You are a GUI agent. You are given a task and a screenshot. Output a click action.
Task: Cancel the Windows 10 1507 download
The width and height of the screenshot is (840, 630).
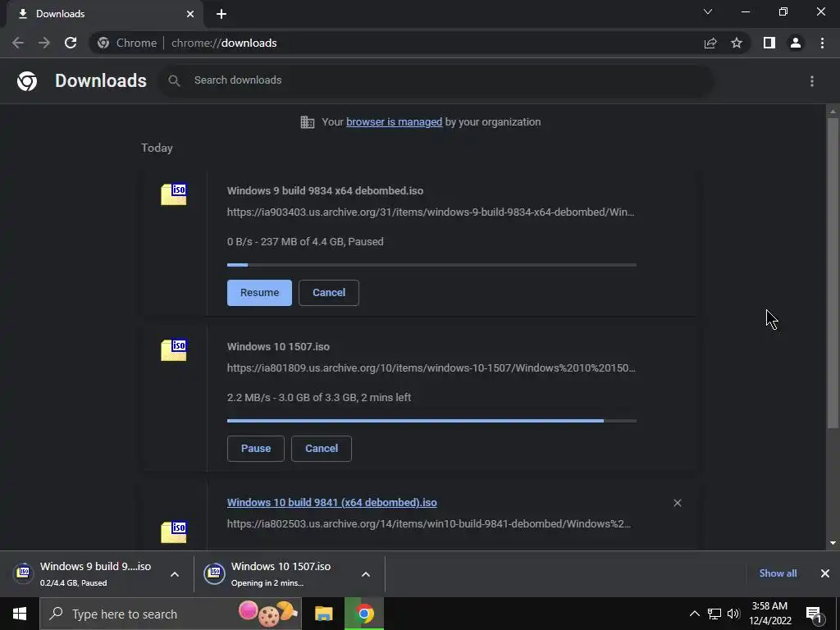[322, 449]
